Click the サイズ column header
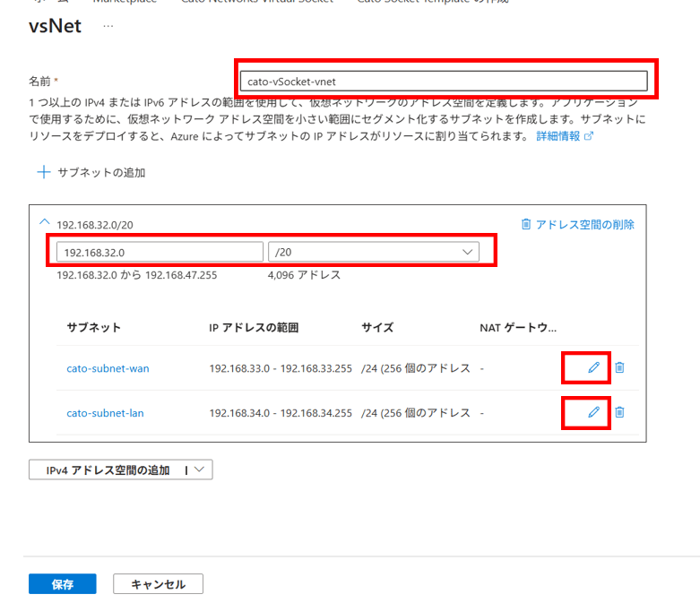Image resolution: width=700 pixels, height=603 pixels. [x=377, y=328]
